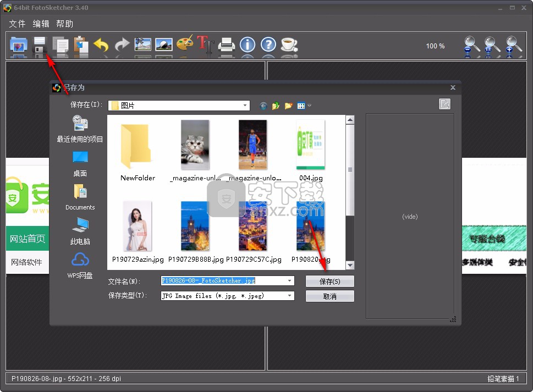Image resolution: width=533 pixels, height=392 pixels.
Task: Click the paste clipboard toolbar icon
Action: [81, 45]
